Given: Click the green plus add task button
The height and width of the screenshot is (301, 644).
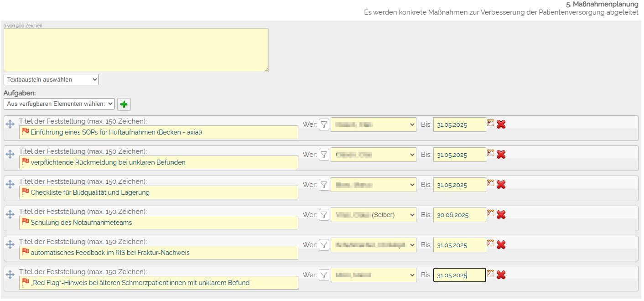Looking at the screenshot, I should click(124, 104).
